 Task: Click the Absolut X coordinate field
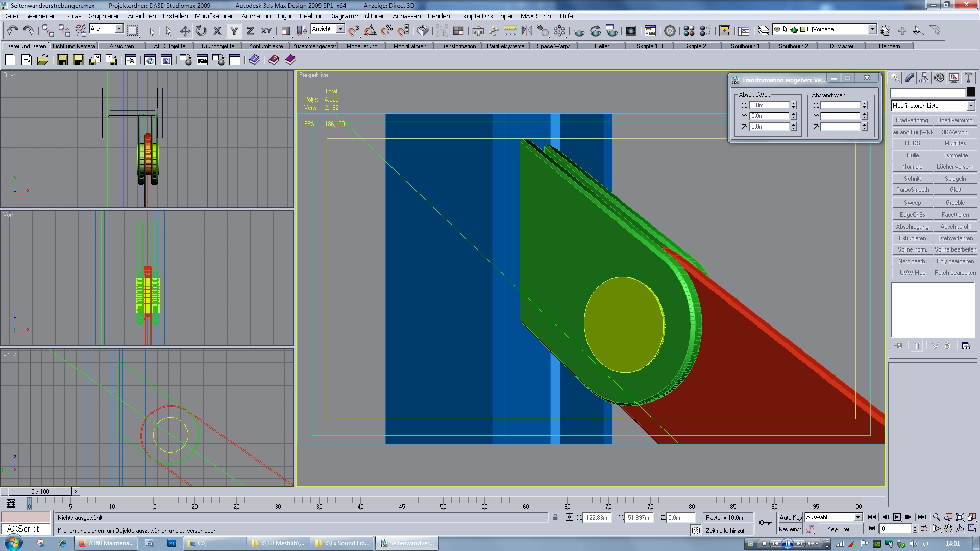pyautogui.click(x=769, y=105)
